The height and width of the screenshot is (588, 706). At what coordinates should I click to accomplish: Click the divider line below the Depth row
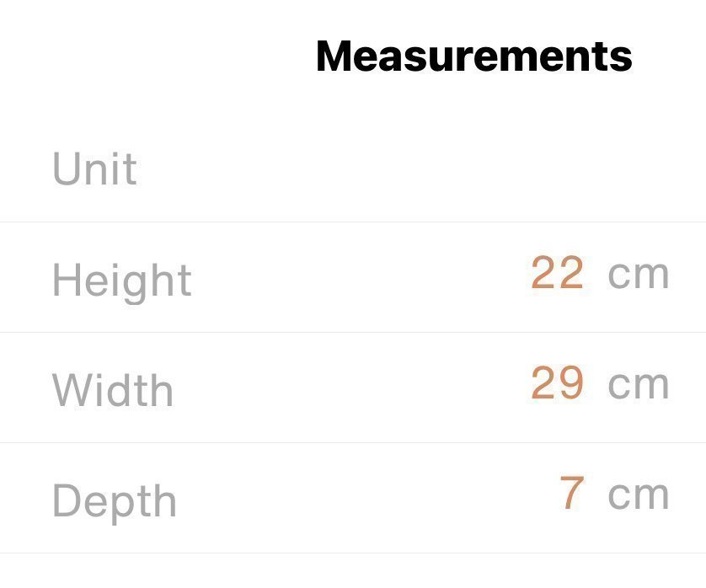353,553
